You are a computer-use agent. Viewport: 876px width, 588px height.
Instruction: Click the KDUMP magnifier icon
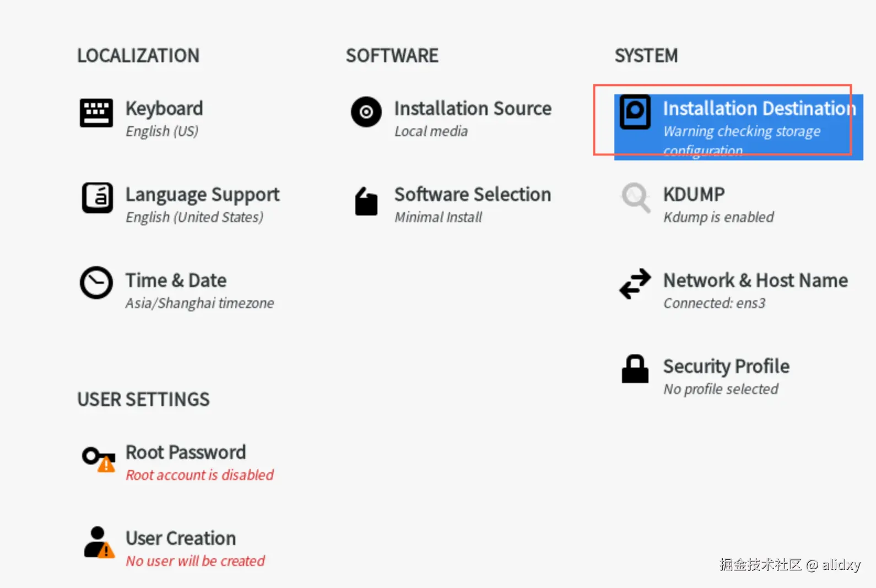tap(635, 197)
